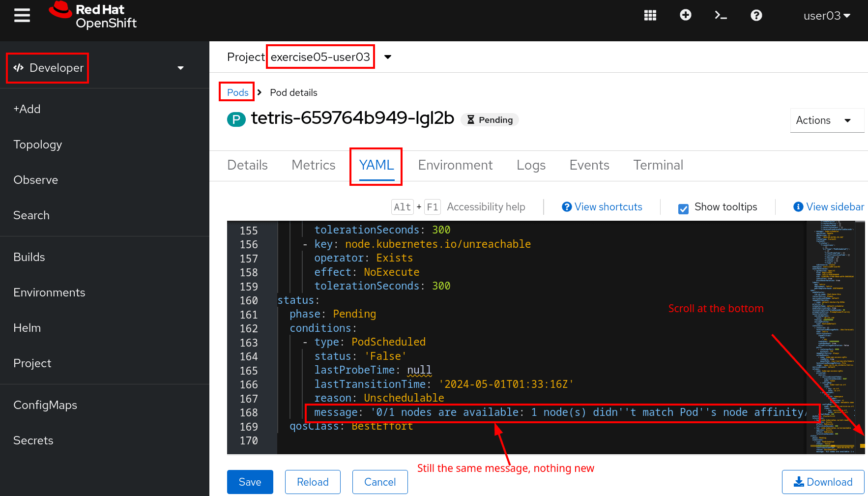Open the Actions dropdown
Image resolution: width=868 pixels, height=496 pixels.
point(827,120)
